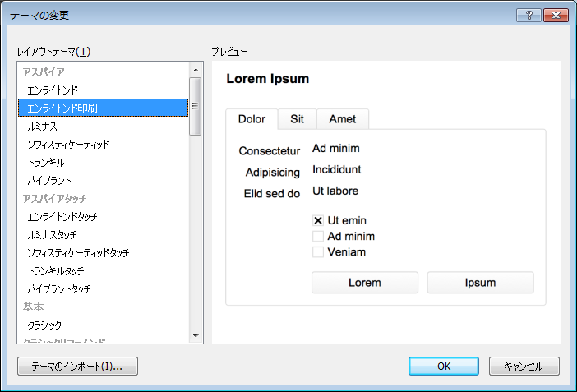
Task: Click the Elid sed do label
Action: 272,194
